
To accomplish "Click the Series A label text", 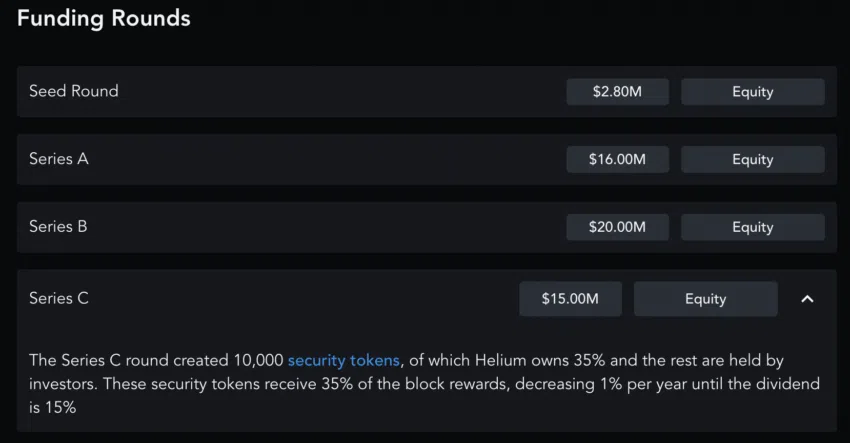I will [x=59, y=159].
